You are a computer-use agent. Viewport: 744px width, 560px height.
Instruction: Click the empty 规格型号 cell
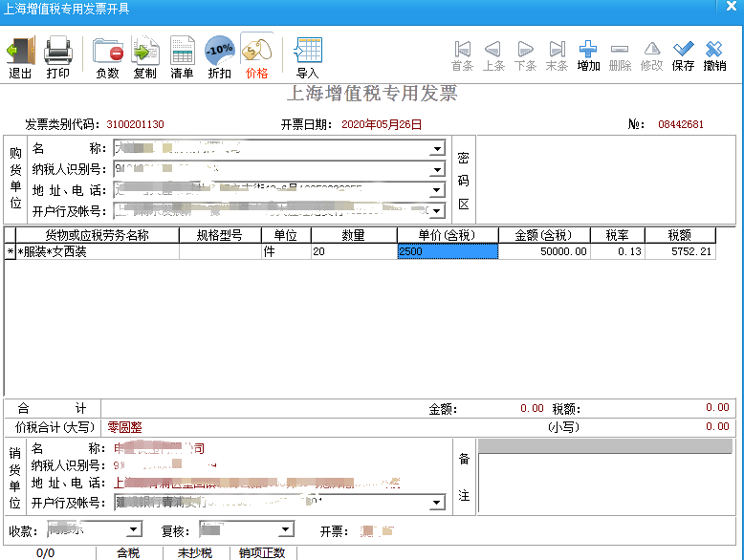coord(220,251)
